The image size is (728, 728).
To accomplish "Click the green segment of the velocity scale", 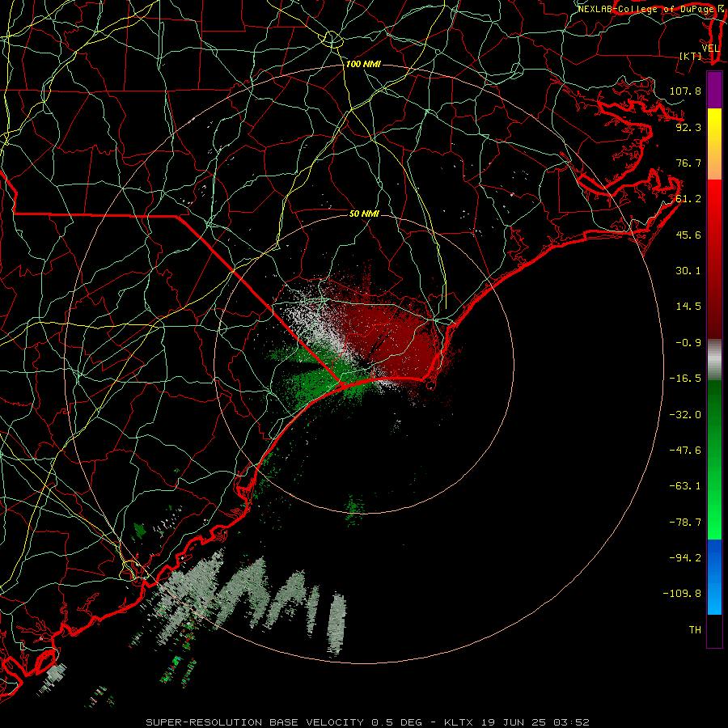I will 714,459.
